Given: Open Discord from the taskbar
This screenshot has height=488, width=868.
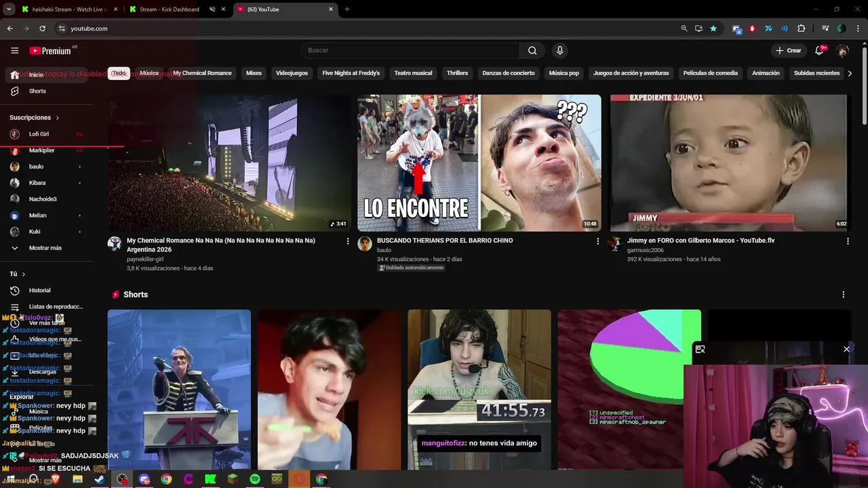Looking at the screenshot, I should pos(144,479).
